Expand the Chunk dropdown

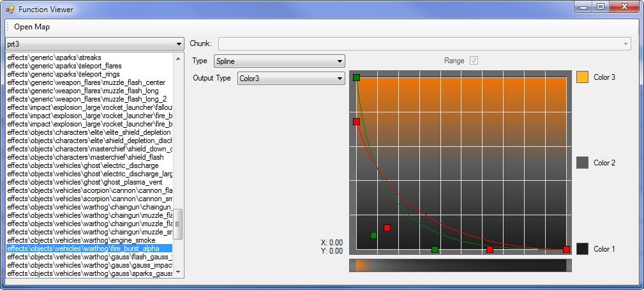pyautogui.click(x=424, y=43)
